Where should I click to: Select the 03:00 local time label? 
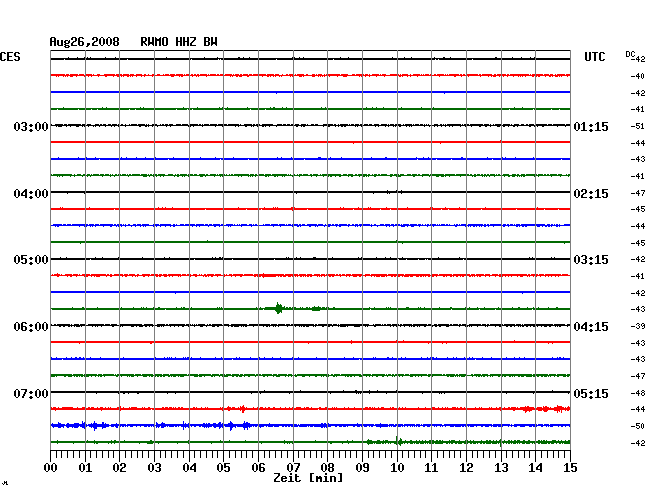coord(31,127)
